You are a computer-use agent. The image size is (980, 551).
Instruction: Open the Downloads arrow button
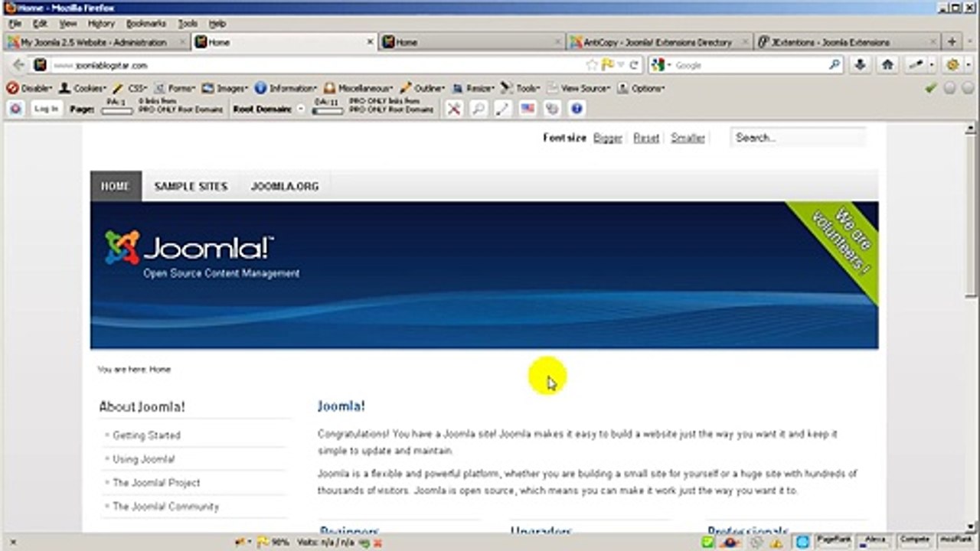(x=860, y=65)
